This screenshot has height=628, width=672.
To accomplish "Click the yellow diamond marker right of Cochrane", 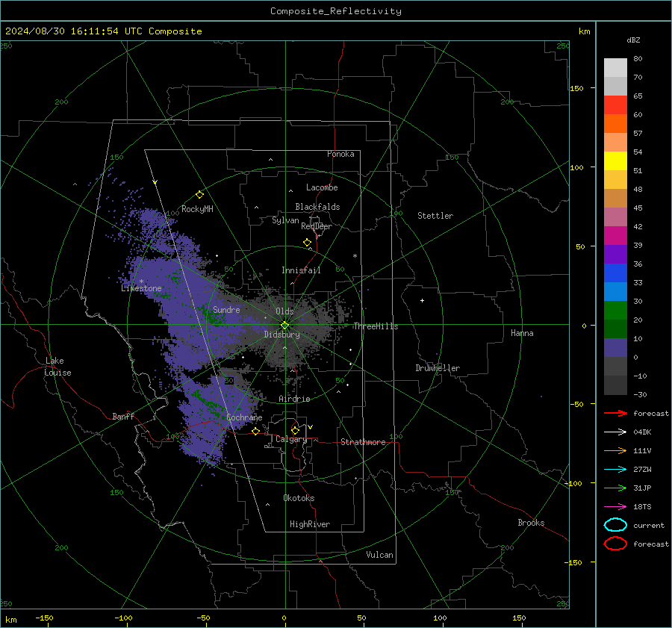I will [256, 431].
